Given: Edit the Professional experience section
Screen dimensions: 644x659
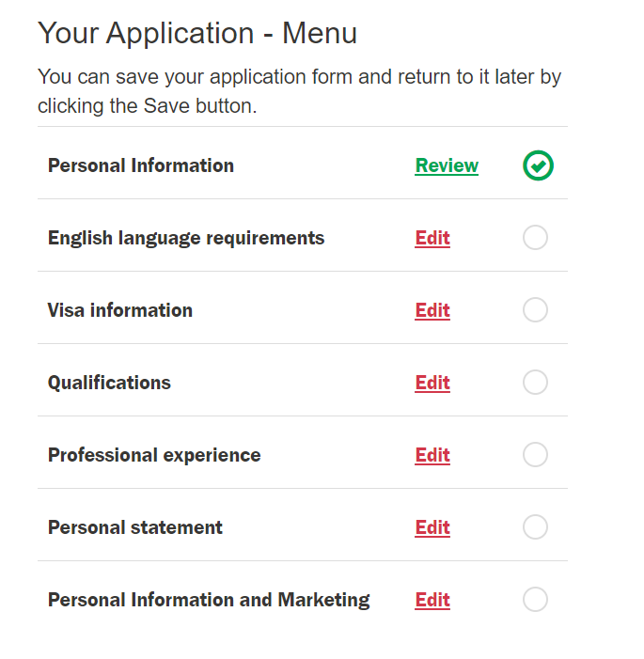Looking at the screenshot, I should pyautogui.click(x=432, y=456).
